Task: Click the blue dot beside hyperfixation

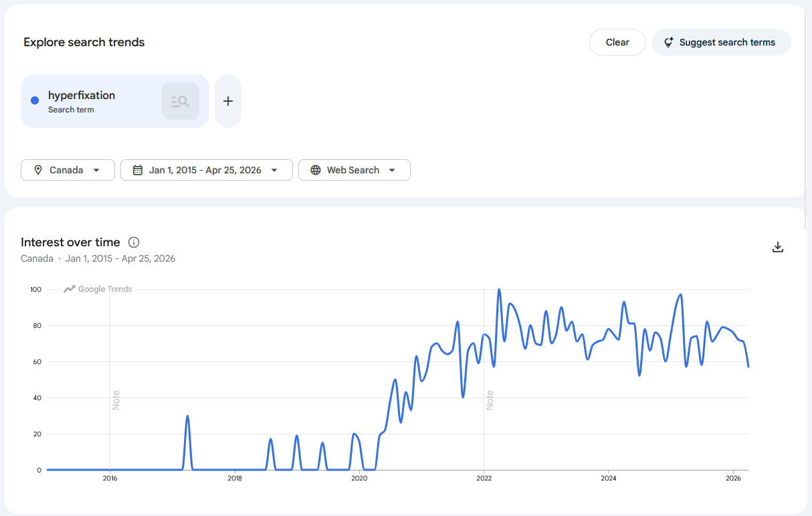Action: tap(35, 101)
